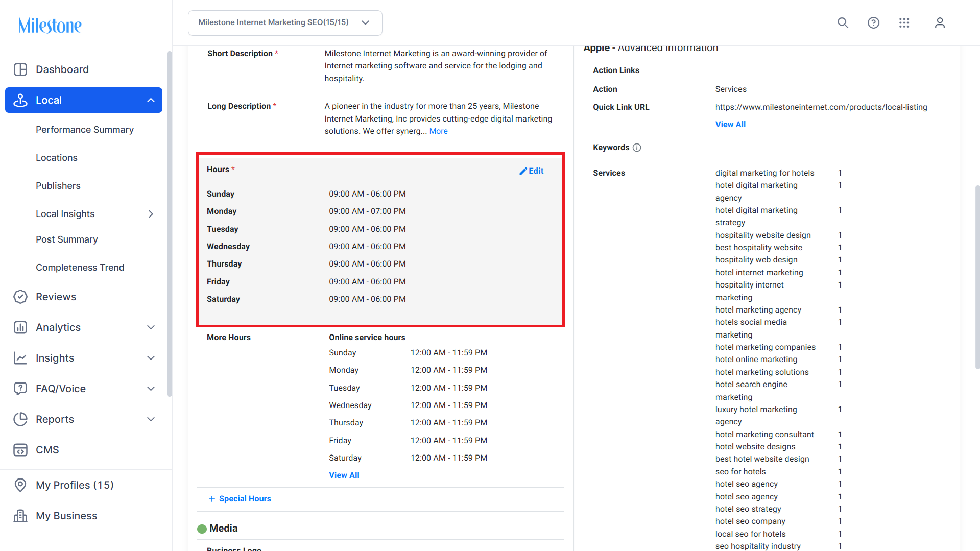This screenshot has height=551, width=980.
Task: Click the plus icon for Special Hours
Action: tap(212, 499)
